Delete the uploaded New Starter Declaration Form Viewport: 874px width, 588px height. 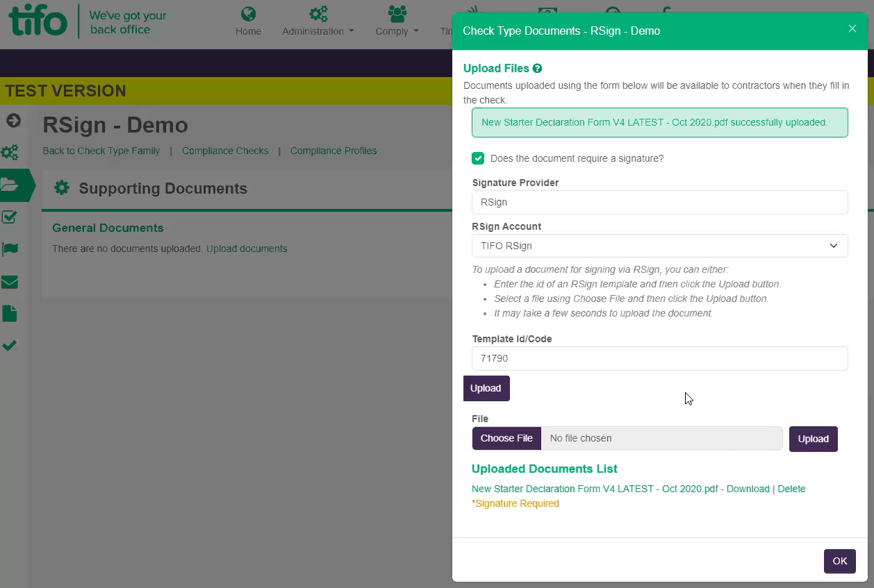coord(791,489)
